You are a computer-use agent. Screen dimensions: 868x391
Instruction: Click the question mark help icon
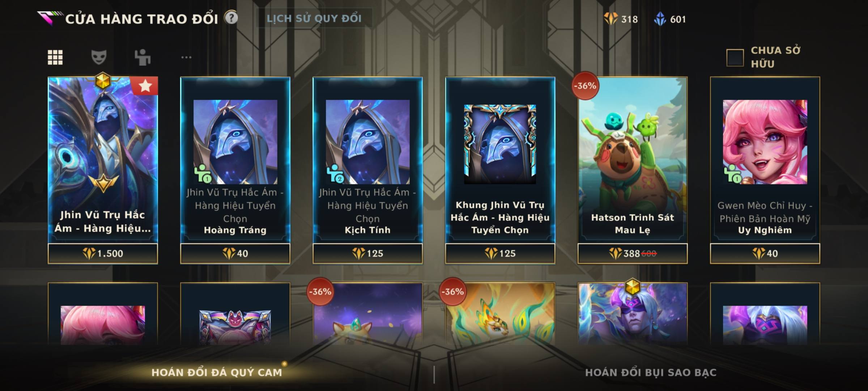(x=231, y=17)
